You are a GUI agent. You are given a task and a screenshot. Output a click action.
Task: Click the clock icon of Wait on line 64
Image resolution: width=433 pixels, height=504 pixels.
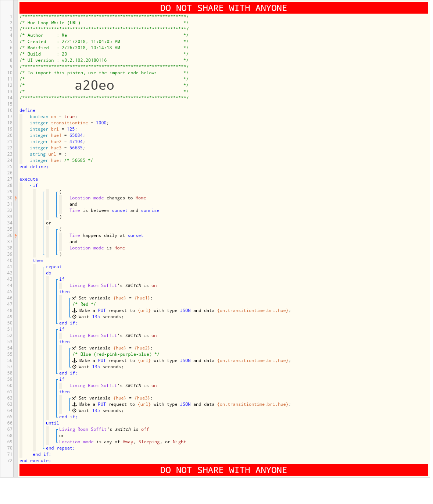pyautogui.click(x=74, y=411)
